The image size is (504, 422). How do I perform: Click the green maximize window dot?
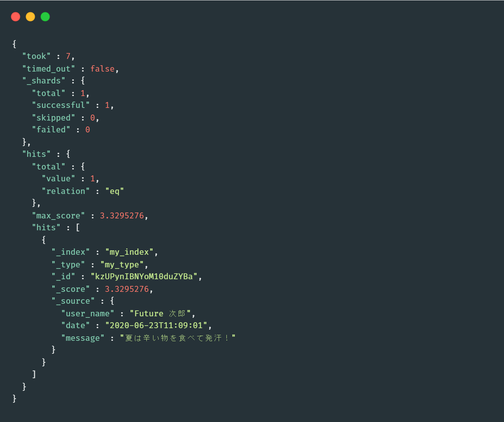pos(45,17)
